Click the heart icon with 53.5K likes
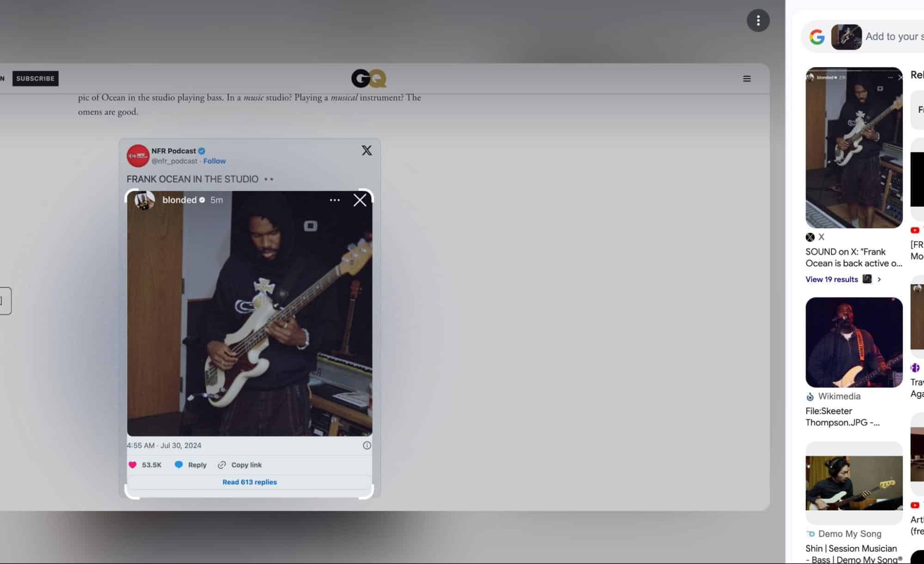 coord(133,465)
